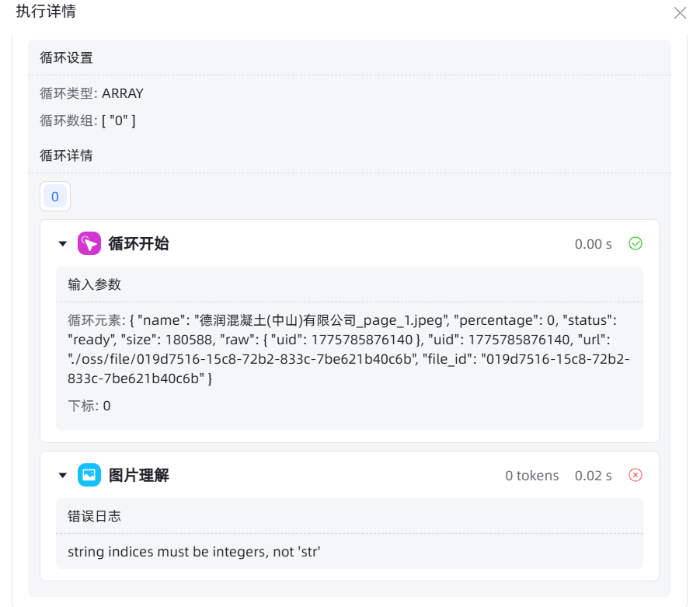Click the 错误日志 panel header
700x607 pixels.
(x=94, y=516)
